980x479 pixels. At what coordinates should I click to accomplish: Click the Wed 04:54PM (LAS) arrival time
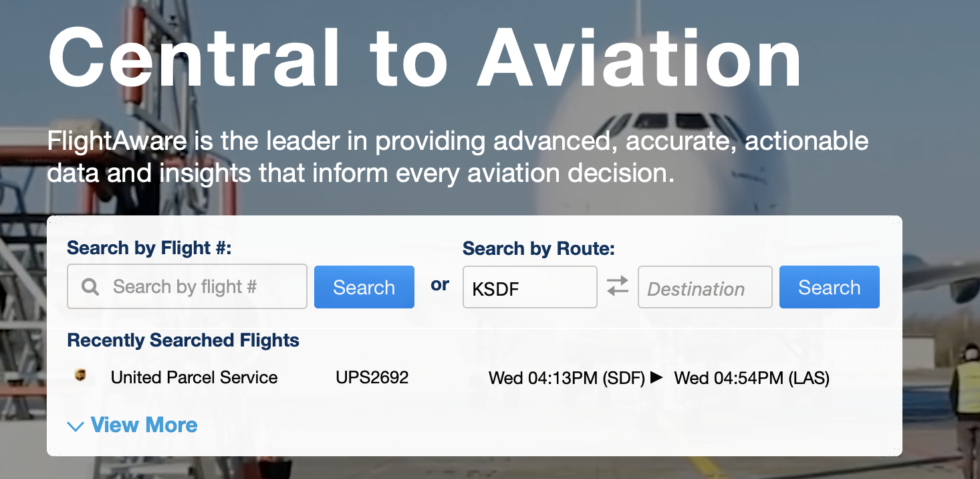point(751,378)
